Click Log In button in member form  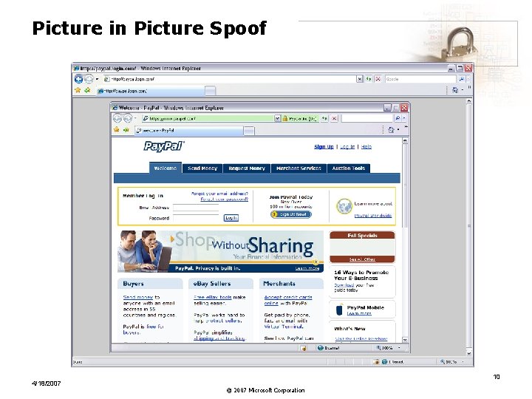(x=231, y=218)
